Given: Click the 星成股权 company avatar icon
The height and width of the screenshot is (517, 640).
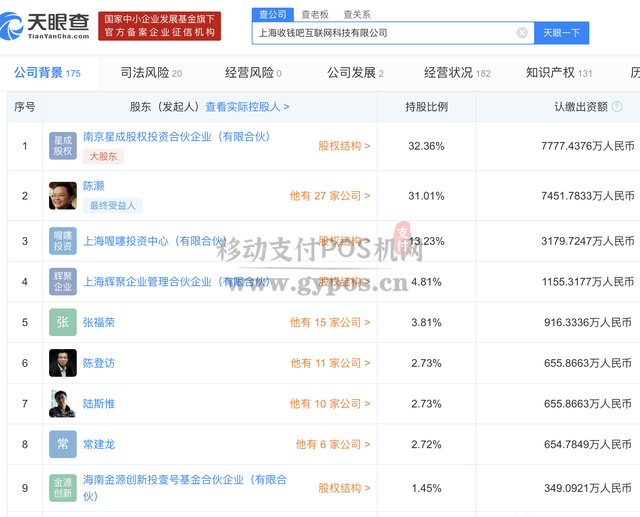Looking at the screenshot, I should 63,146.
